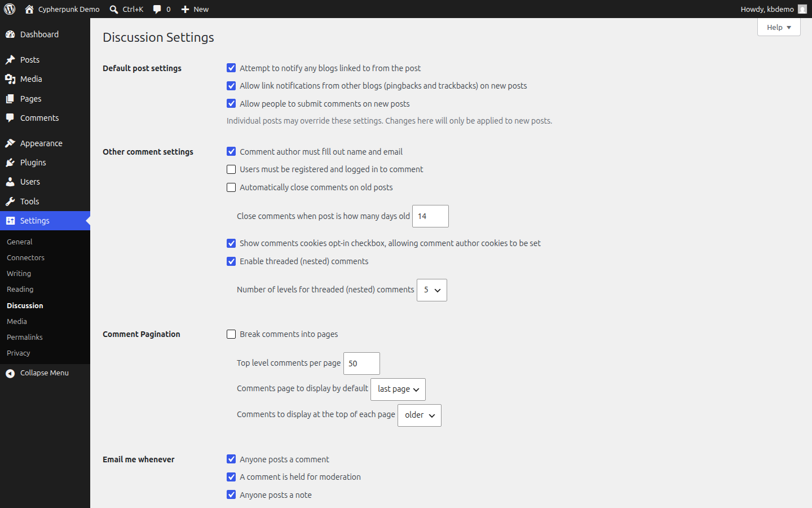This screenshot has height=508, width=812.
Task: Uncheck allow people to submit comments
Action: pos(231,103)
